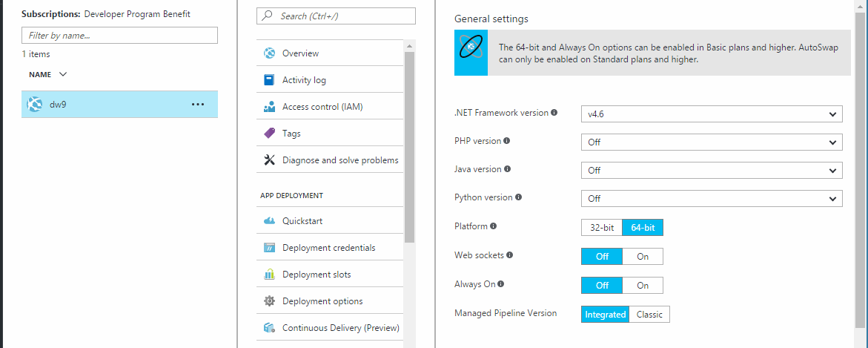The image size is (868, 348).
Task: Open Continuous Delivery (Preview) menu item
Action: (340, 328)
